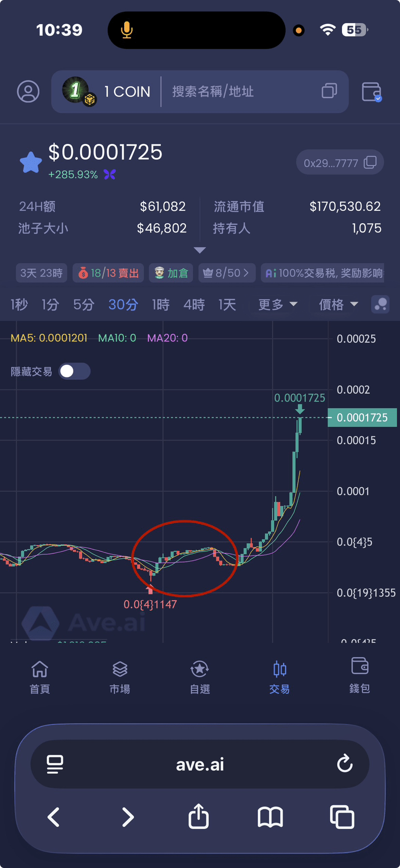The height and width of the screenshot is (868, 400).
Task: Open 錢包 wallet in bottom nav
Action: click(360, 676)
